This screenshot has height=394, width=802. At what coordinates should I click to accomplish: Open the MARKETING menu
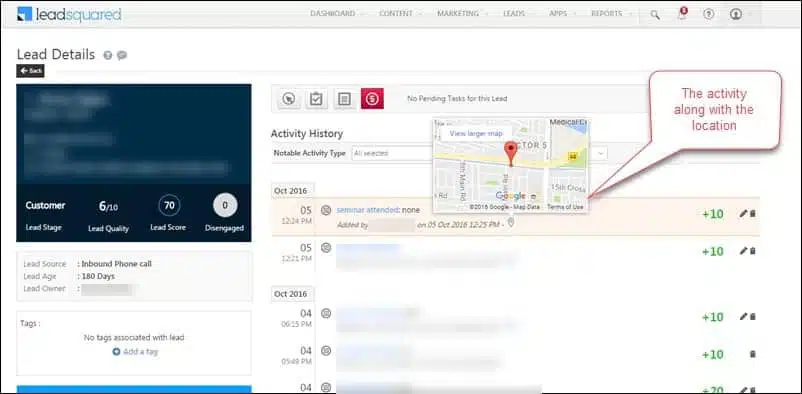(x=458, y=14)
